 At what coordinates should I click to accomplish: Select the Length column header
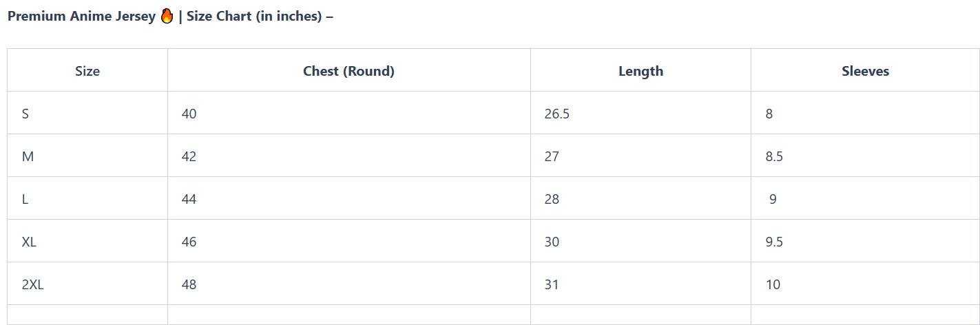640,71
